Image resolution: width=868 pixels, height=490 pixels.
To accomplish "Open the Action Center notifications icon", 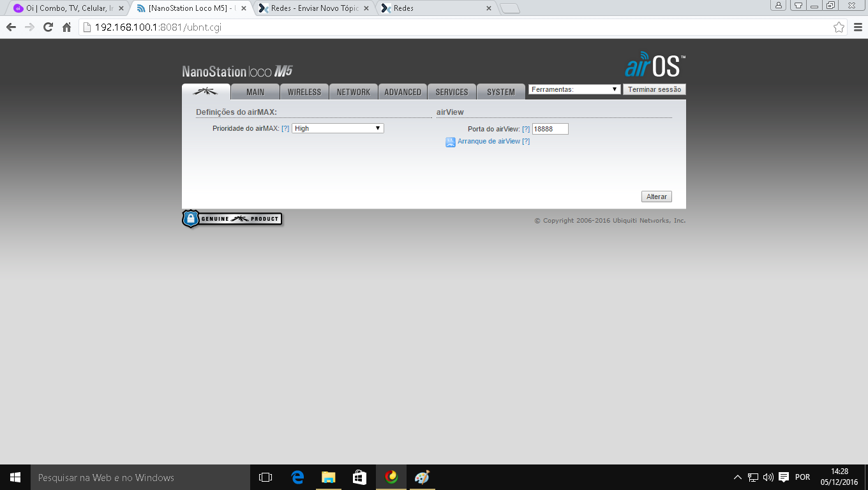I will pos(784,477).
